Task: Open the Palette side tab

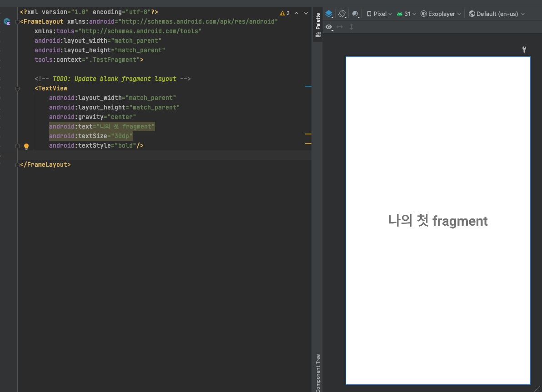Action: 318,25
